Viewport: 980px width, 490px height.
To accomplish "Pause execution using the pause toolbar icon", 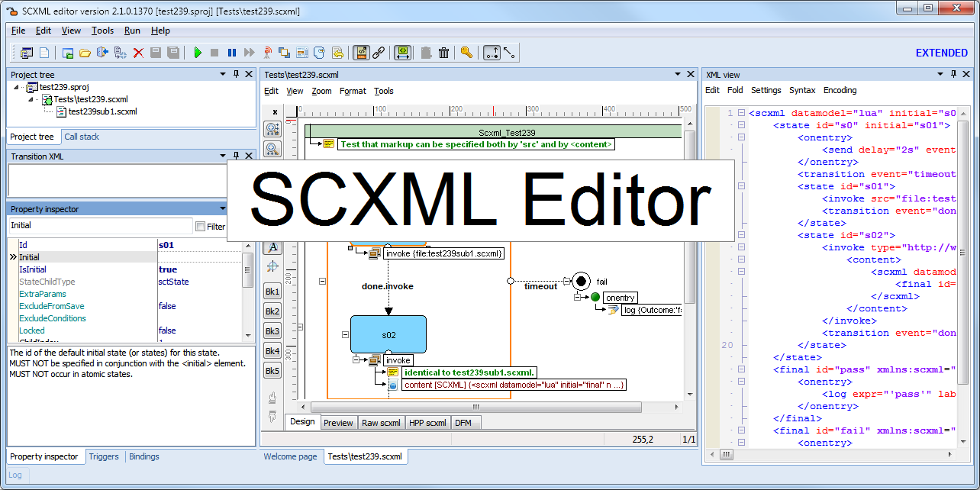I will coord(232,52).
